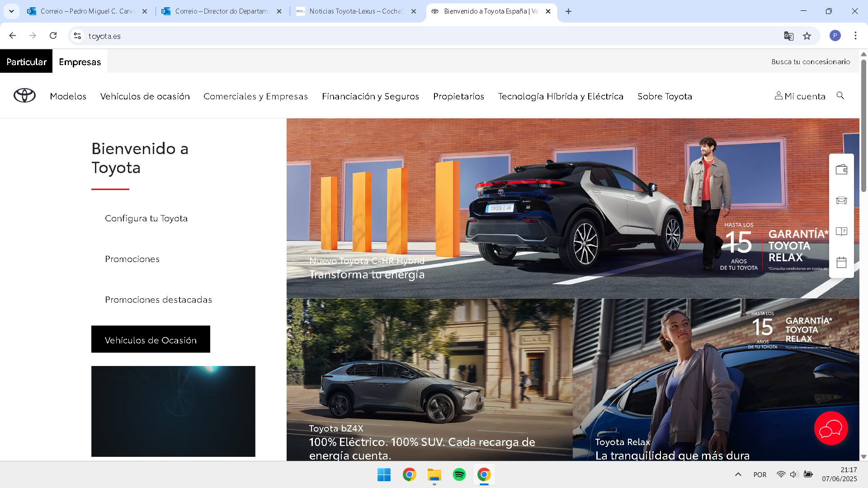Select the Particular tab
This screenshot has width=868, height=488.
26,61
